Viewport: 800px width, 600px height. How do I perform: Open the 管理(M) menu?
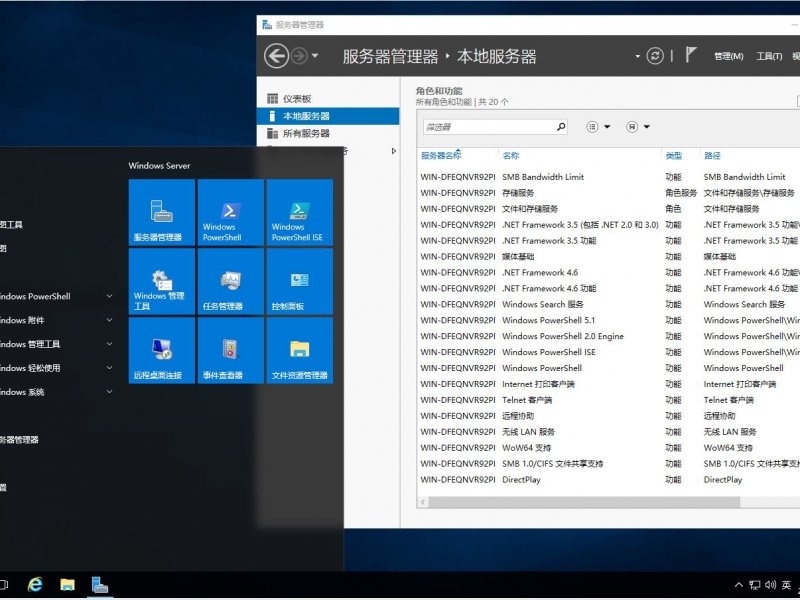coord(729,56)
